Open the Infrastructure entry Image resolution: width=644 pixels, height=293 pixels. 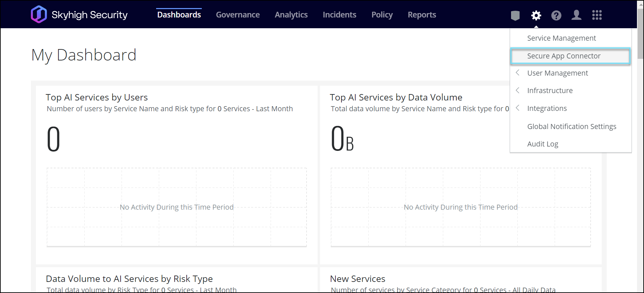tap(550, 91)
